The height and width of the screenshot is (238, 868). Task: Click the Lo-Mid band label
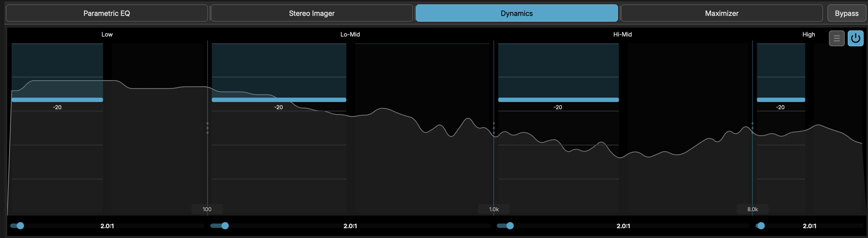350,34
